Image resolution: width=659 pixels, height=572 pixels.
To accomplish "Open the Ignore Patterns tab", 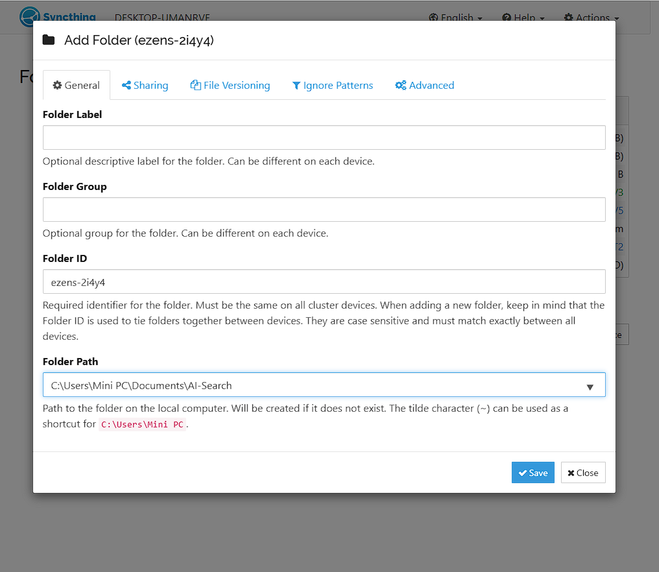I will tap(332, 85).
